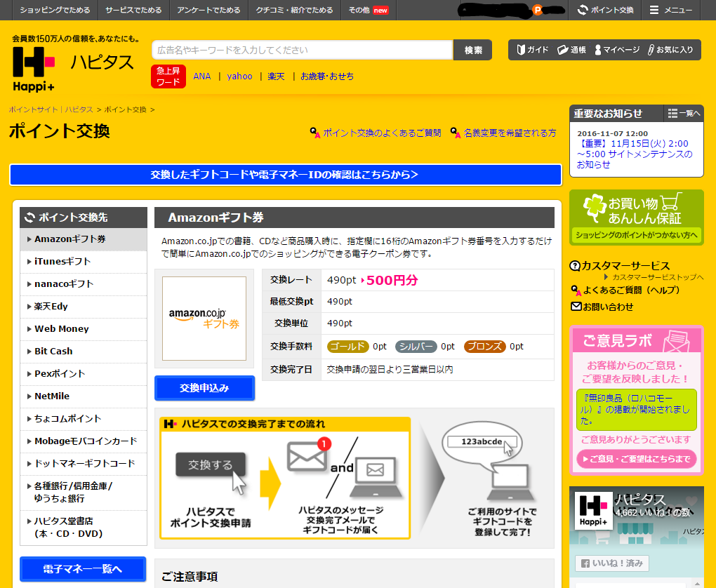Click the お買い物あんしん保証 banner
The image size is (716, 588).
coord(637,218)
